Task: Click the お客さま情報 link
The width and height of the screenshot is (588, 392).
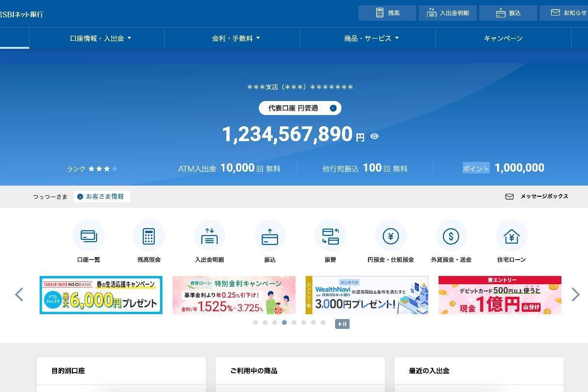Action: [102, 197]
